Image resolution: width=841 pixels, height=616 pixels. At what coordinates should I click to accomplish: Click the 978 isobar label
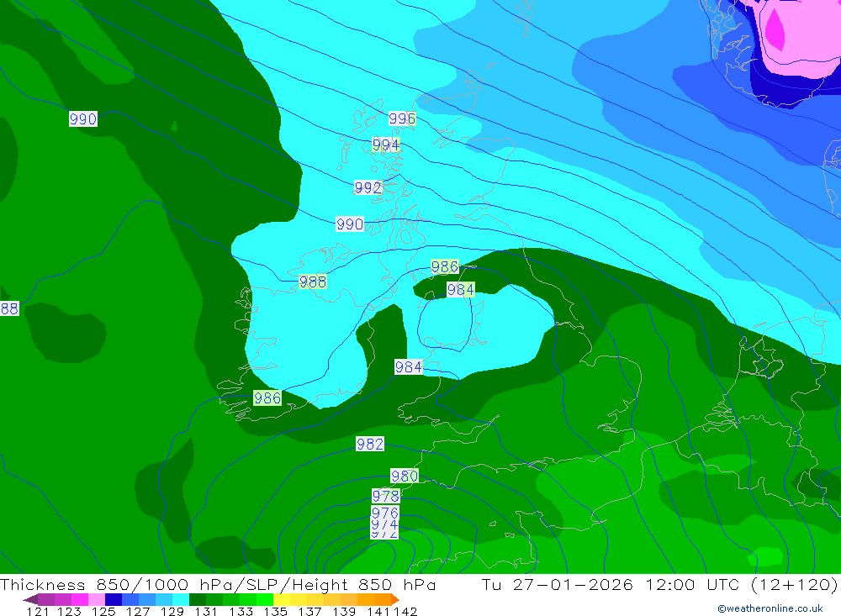[386, 496]
